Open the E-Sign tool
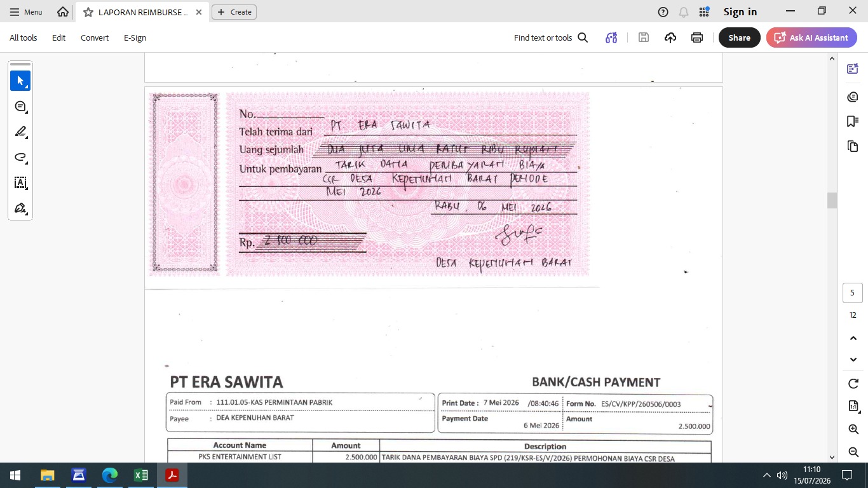The height and width of the screenshot is (488, 868). pos(135,37)
